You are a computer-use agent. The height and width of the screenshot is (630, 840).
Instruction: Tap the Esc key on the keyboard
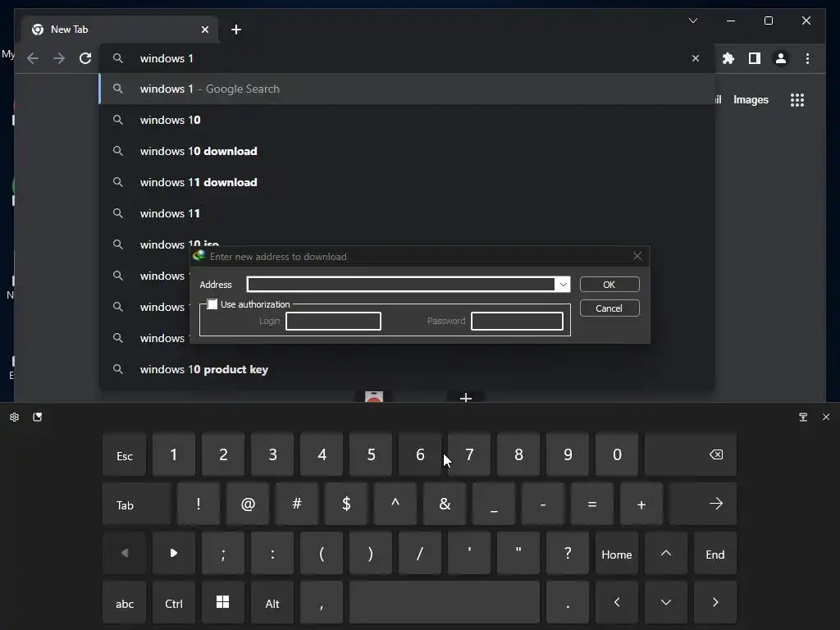click(125, 454)
